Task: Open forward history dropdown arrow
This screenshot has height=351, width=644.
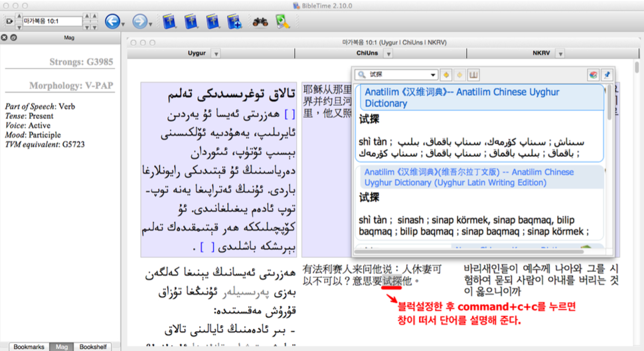Action: point(150,25)
